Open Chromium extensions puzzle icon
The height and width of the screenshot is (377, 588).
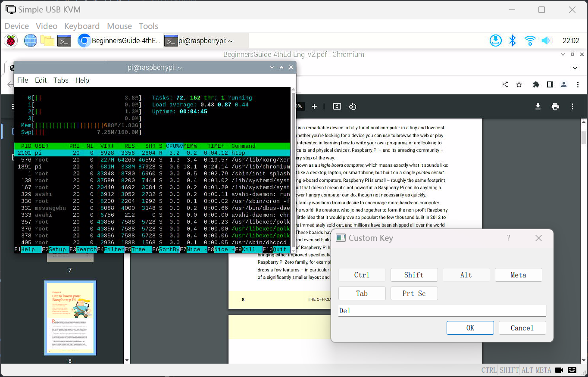[536, 84]
